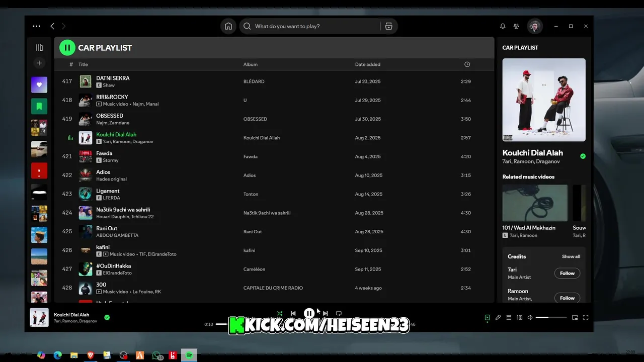This screenshot has width=644, height=362.
Task: Sort by the duration clock header icon
Action: tap(467, 64)
